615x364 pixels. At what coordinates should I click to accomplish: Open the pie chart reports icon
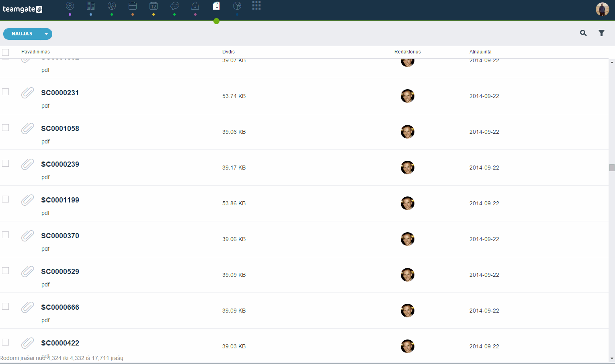(x=237, y=6)
